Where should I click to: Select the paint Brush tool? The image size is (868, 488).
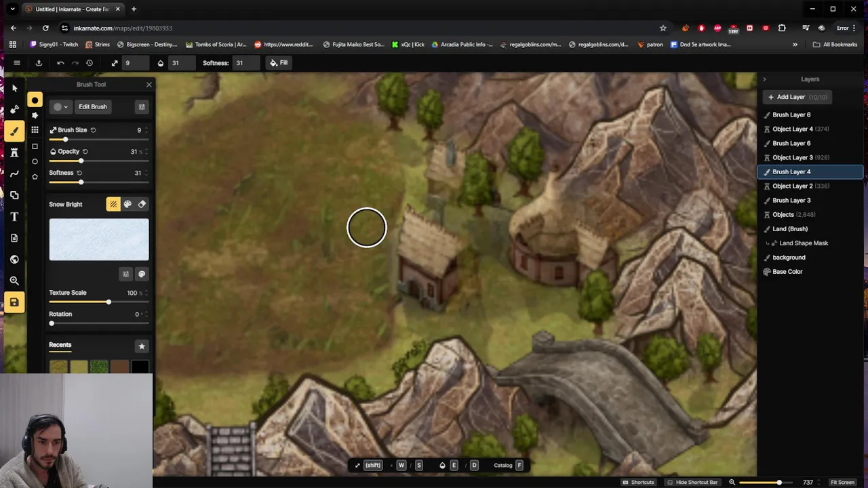point(14,131)
